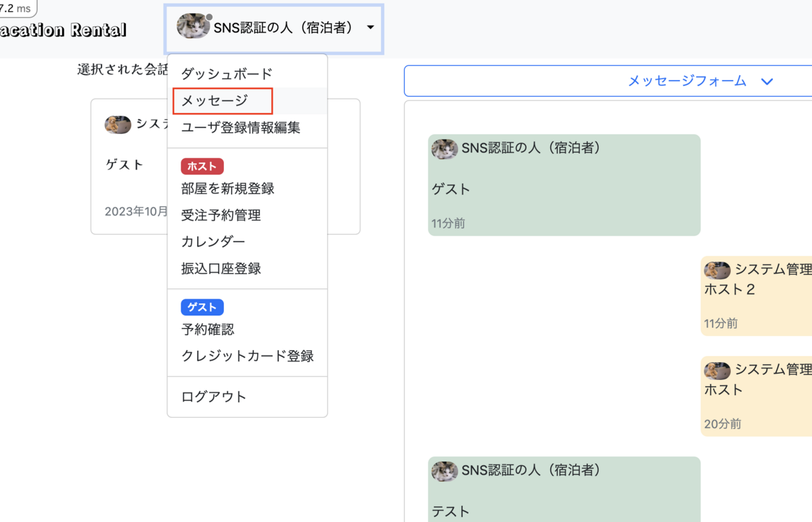Click the green ゲスト message text
Viewport: 812px width, 522px height.
451,190
